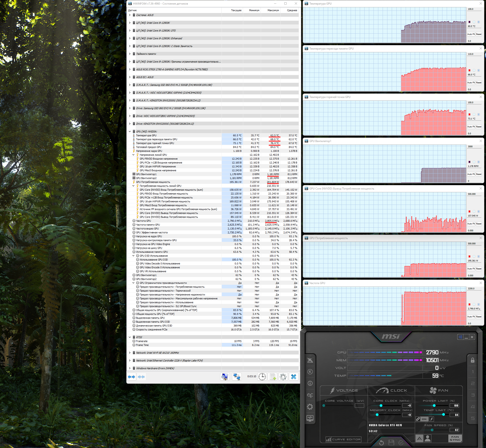The image size is (486, 448).
Task: Toggle ON startup apply button
Action: point(424,419)
